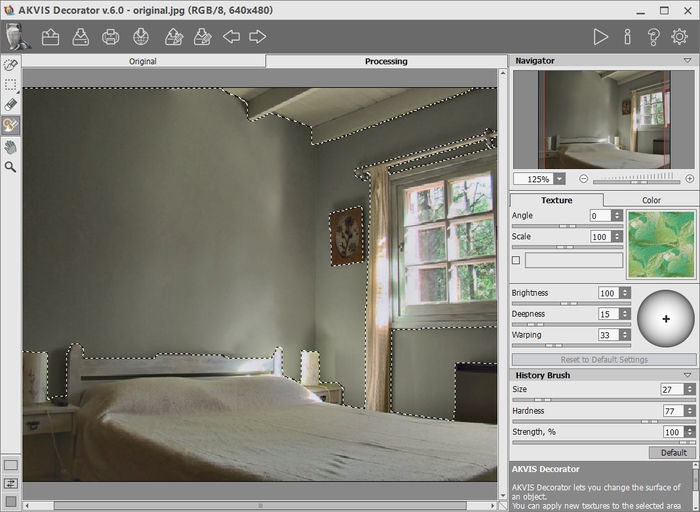
Task: Click the Brightness value field
Action: pos(608,293)
